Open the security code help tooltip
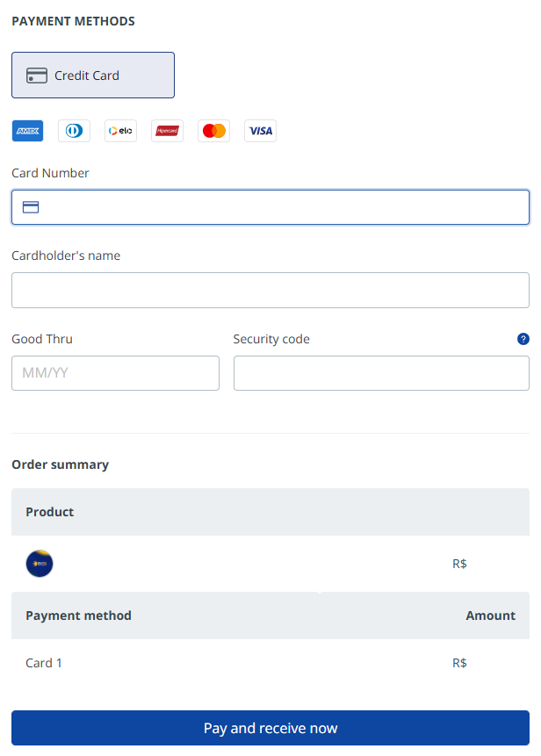The image size is (541, 756). click(523, 339)
